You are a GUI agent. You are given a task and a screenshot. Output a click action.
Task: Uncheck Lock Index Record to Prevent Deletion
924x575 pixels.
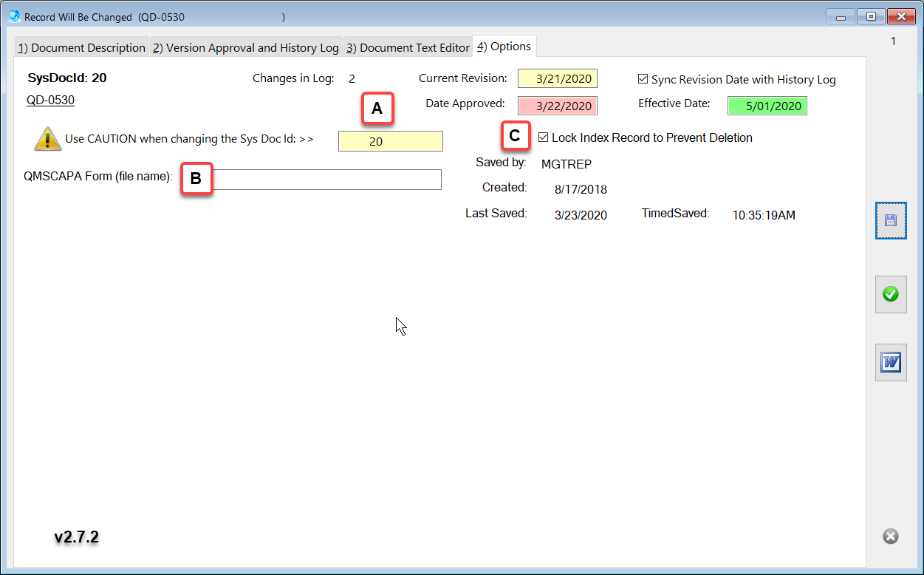pyautogui.click(x=544, y=137)
